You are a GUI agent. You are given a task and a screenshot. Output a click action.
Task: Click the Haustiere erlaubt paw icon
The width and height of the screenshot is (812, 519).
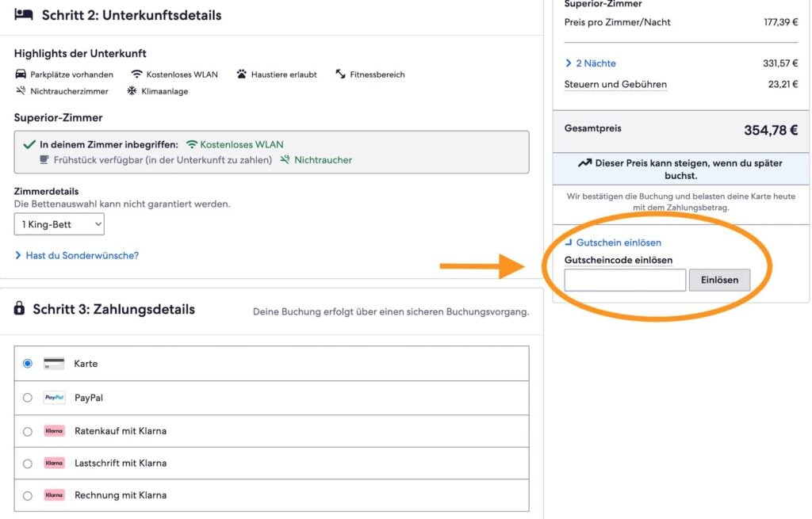pyautogui.click(x=240, y=74)
